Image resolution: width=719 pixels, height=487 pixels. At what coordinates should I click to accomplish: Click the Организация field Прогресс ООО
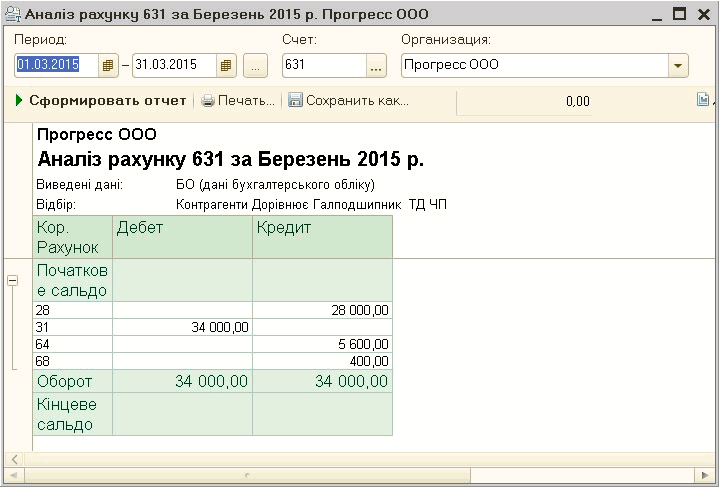point(535,66)
